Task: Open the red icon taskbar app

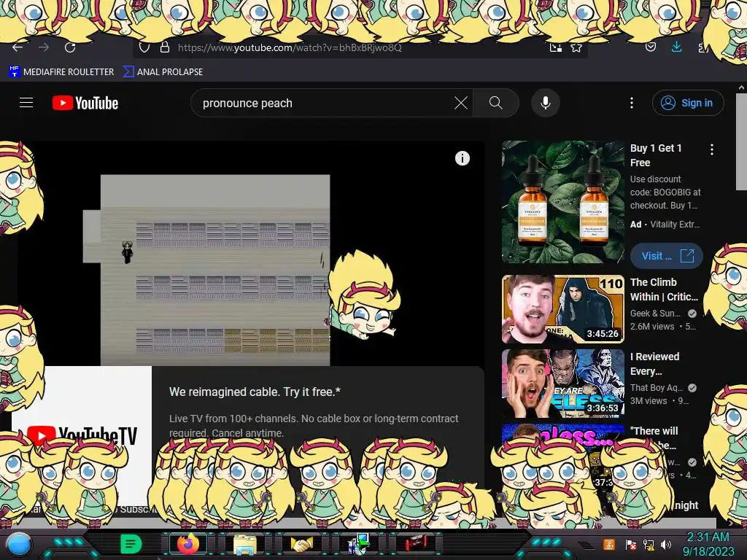Action: coord(416,542)
